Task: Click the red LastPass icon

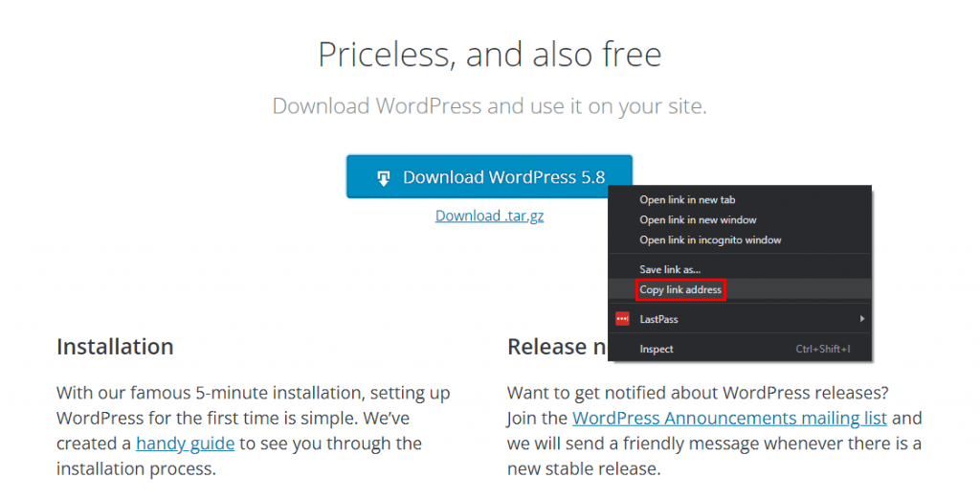Action: [x=622, y=319]
